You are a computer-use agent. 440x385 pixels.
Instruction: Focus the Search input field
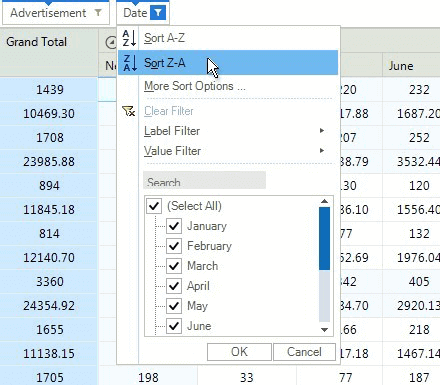coord(204,180)
